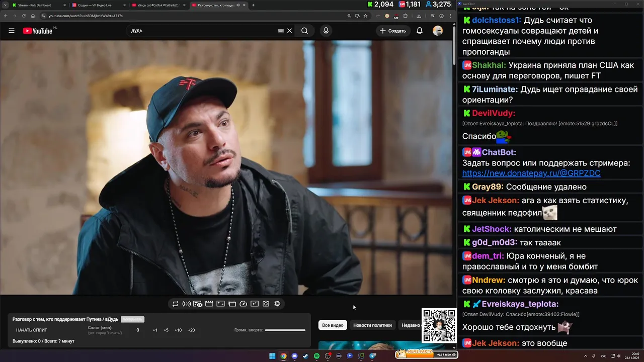Open the browser home page
The width and height of the screenshot is (644, 362).
32,16
